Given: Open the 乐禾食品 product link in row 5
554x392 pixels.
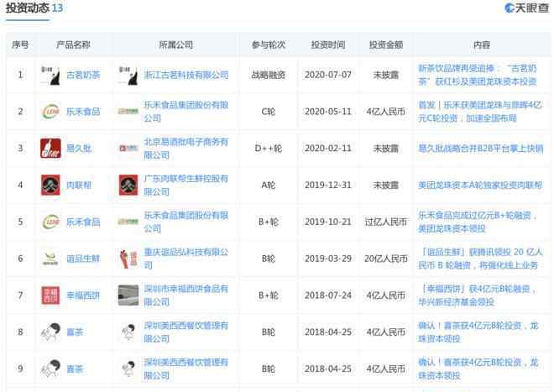Looking at the screenshot, I should [83, 222].
